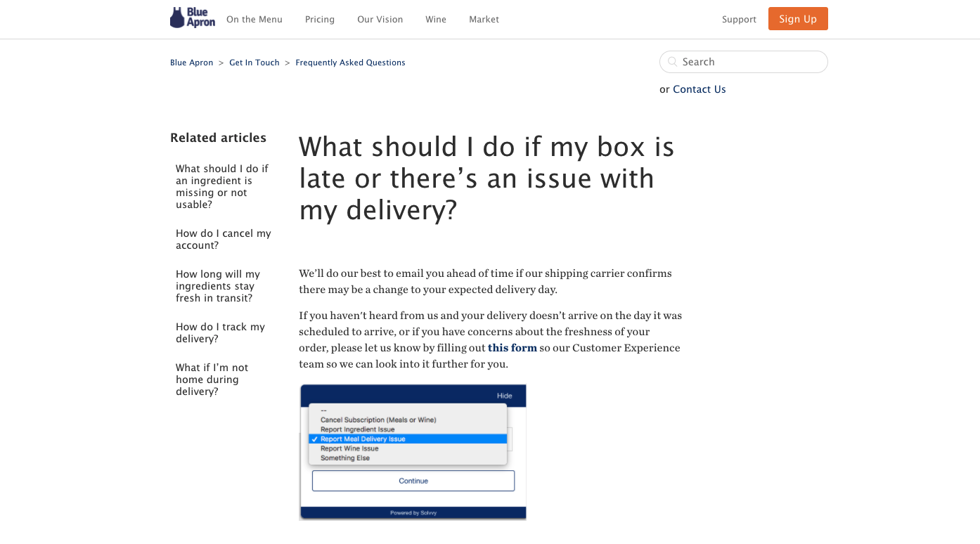Click the Contact Us link
This screenshot has height=544, width=980.
point(699,89)
